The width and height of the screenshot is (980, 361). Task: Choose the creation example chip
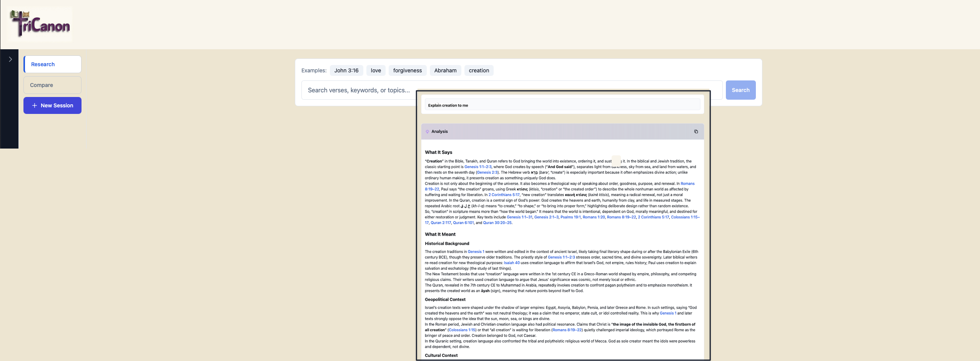coord(479,70)
